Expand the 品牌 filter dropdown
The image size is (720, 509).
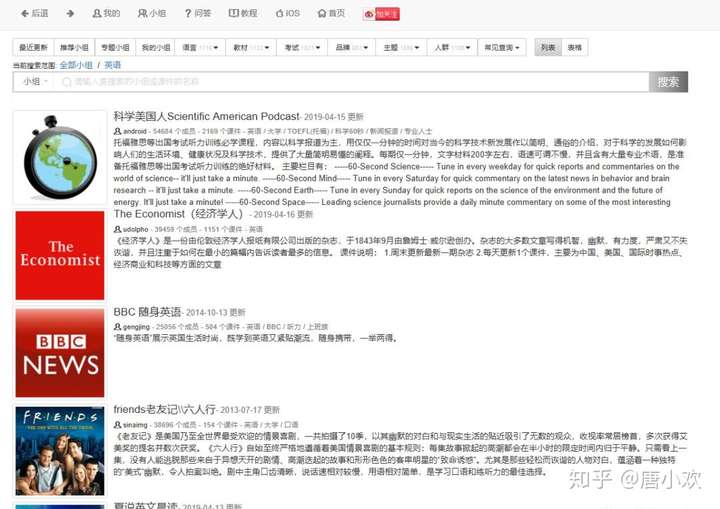tap(352, 47)
